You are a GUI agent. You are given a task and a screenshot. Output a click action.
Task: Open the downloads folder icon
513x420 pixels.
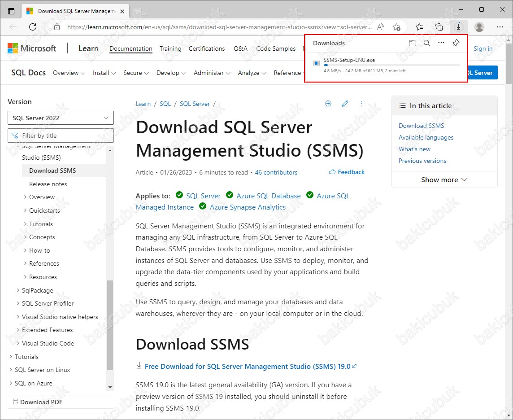[412, 43]
